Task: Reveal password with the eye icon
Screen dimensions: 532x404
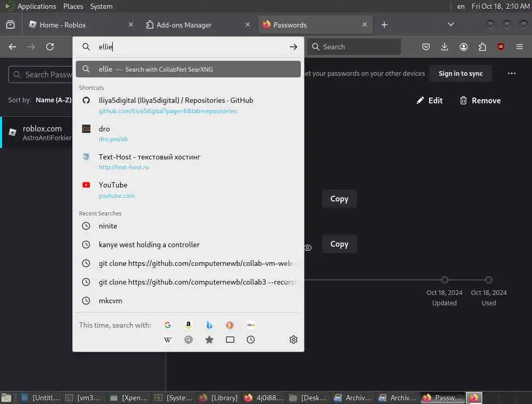Action: point(308,248)
